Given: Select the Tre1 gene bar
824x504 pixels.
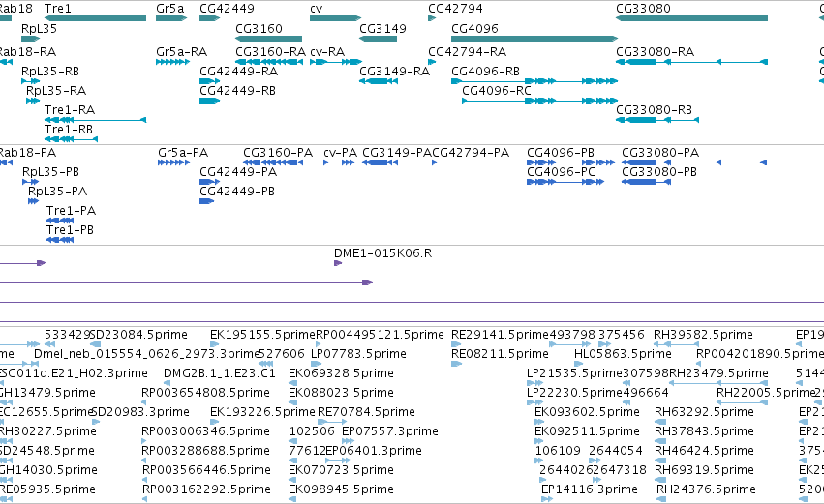Looking at the screenshot, I should click(95, 18).
